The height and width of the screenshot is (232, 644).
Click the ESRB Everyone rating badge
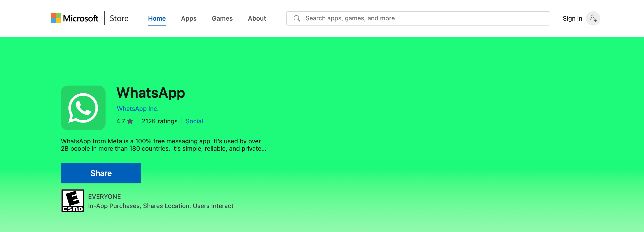(x=72, y=200)
